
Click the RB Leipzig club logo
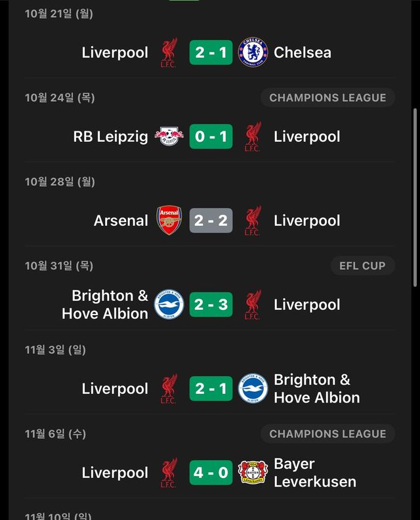169,137
